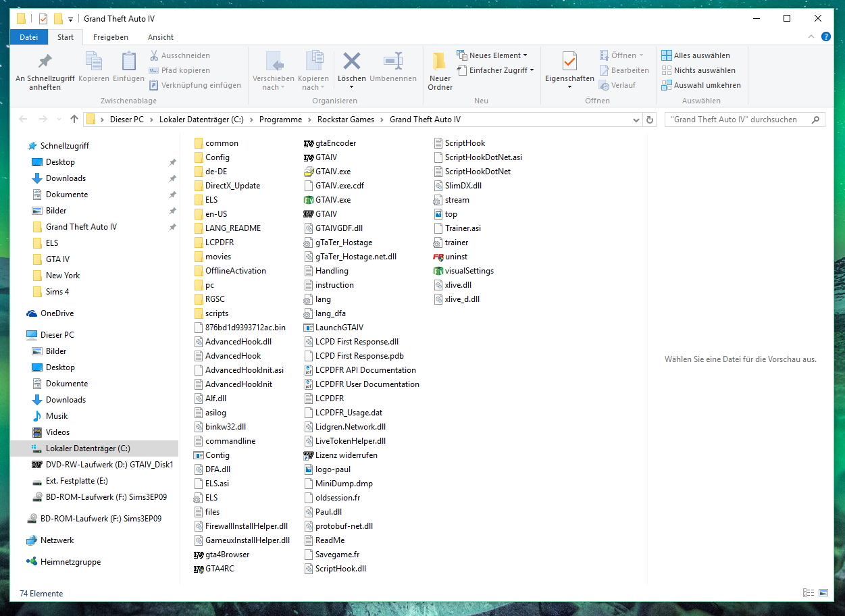Select the gTaTer_Hostage.net.dll file
Screen dimensions: 845x616
point(351,257)
